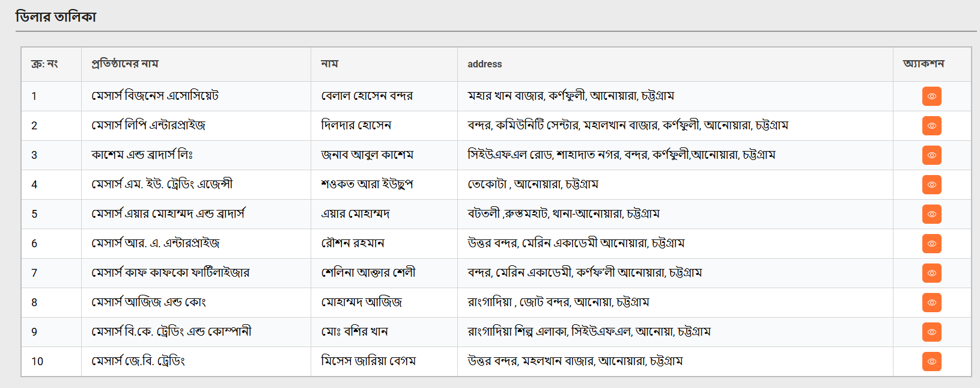The height and width of the screenshot is (388, 980).
Task: View details of dealer in row 2
Action: click(x=931, y=126)
